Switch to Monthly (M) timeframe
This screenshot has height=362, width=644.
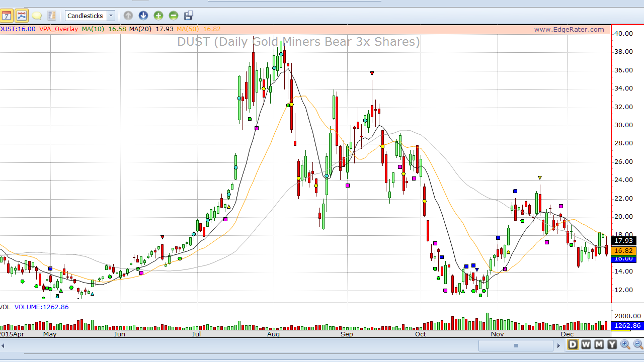click(599, 344)
